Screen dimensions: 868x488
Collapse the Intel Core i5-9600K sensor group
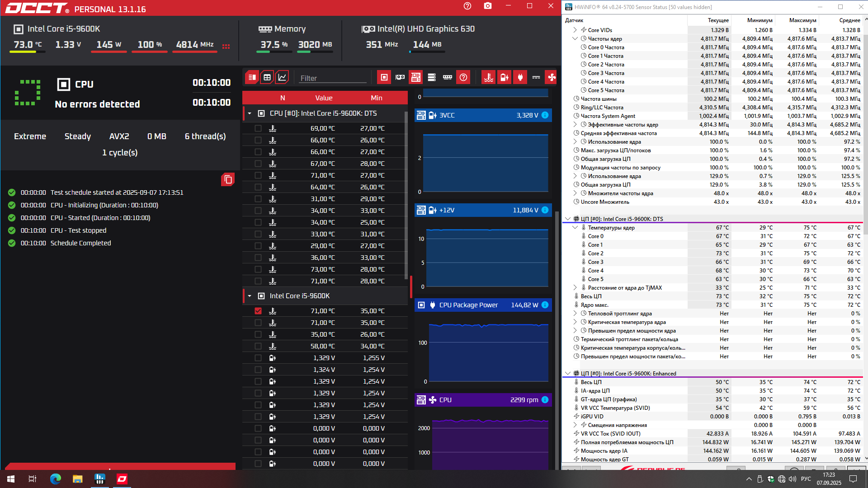(250, 296)
